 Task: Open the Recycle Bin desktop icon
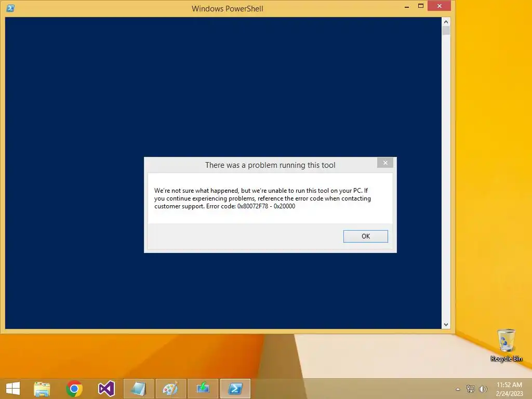coord(506,345)
